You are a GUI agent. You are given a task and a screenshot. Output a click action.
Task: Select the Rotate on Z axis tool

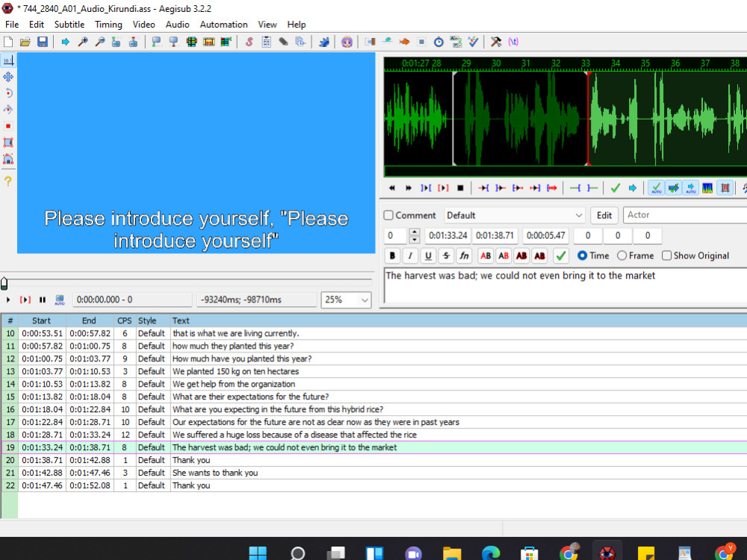point(8,93)
